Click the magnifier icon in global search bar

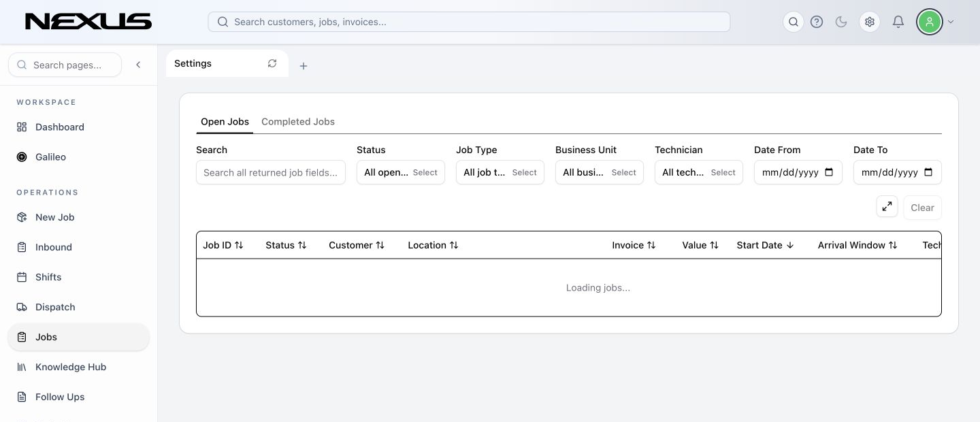tap(223, 22)
